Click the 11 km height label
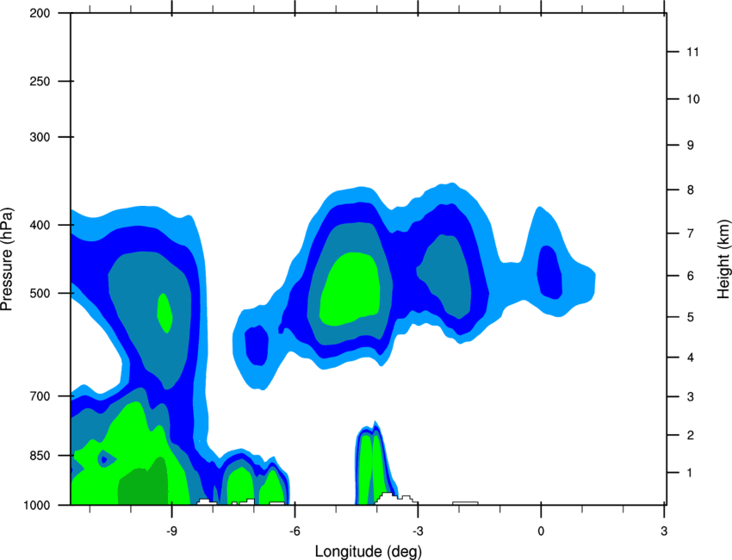This screenshot has width=732, height=560. pyautogui.click(x=692, y=52)
